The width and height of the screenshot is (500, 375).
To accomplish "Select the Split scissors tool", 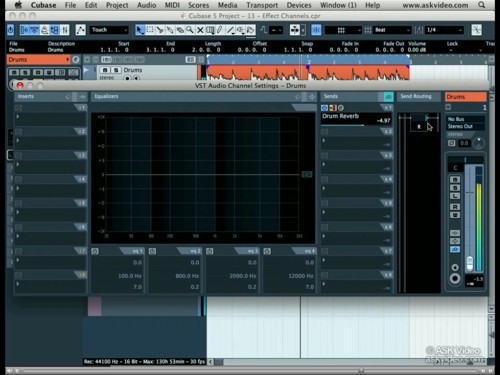I will point(160,30).
